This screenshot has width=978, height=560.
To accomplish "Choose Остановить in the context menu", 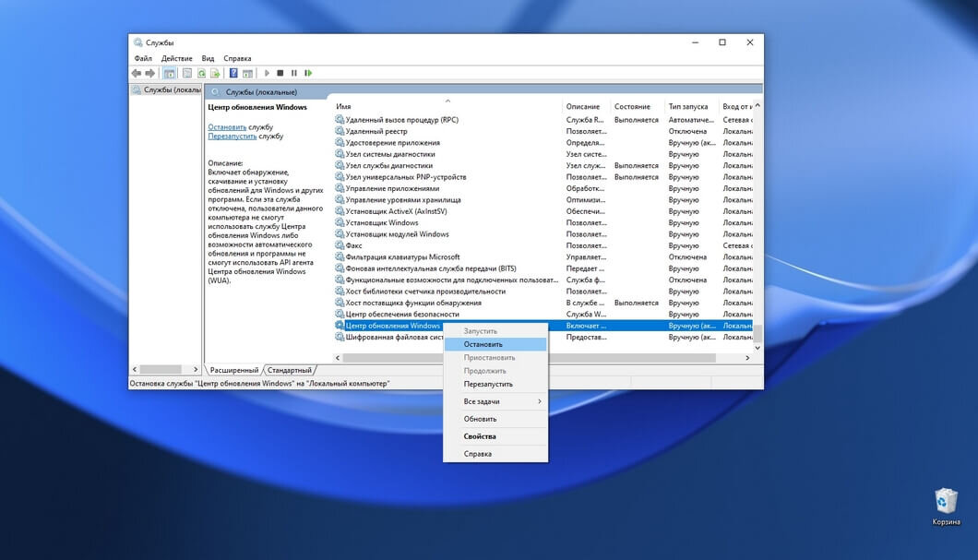I will (495, 344).
